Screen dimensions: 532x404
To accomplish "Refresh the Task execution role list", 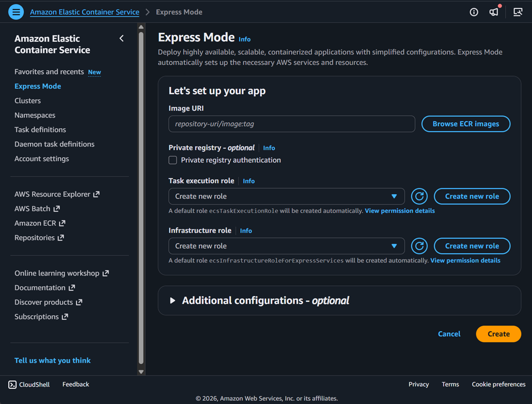I will point(419,196).
